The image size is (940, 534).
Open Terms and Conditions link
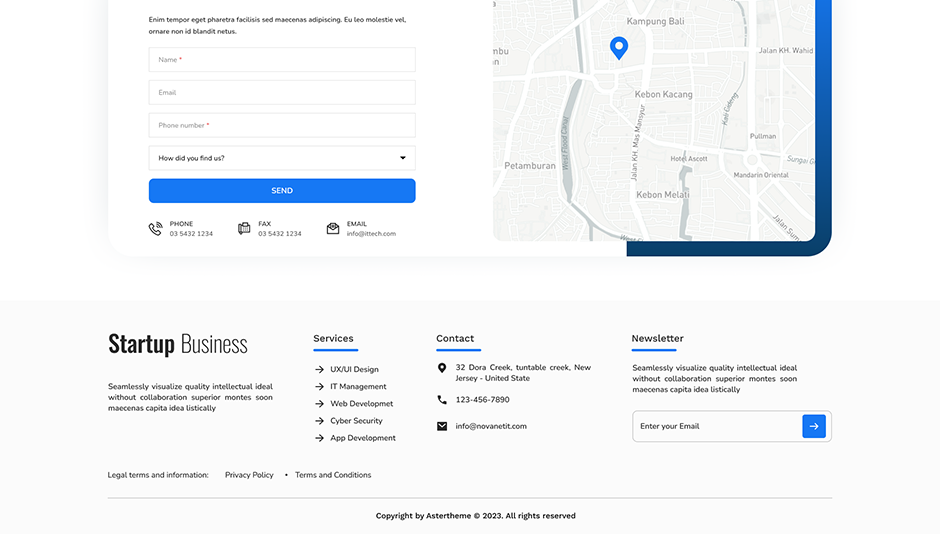333,475
